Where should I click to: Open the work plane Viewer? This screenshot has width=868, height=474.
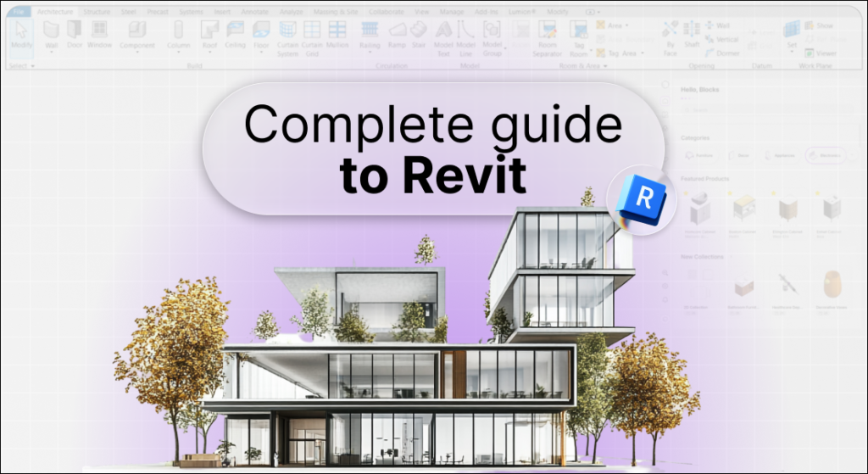821,53
